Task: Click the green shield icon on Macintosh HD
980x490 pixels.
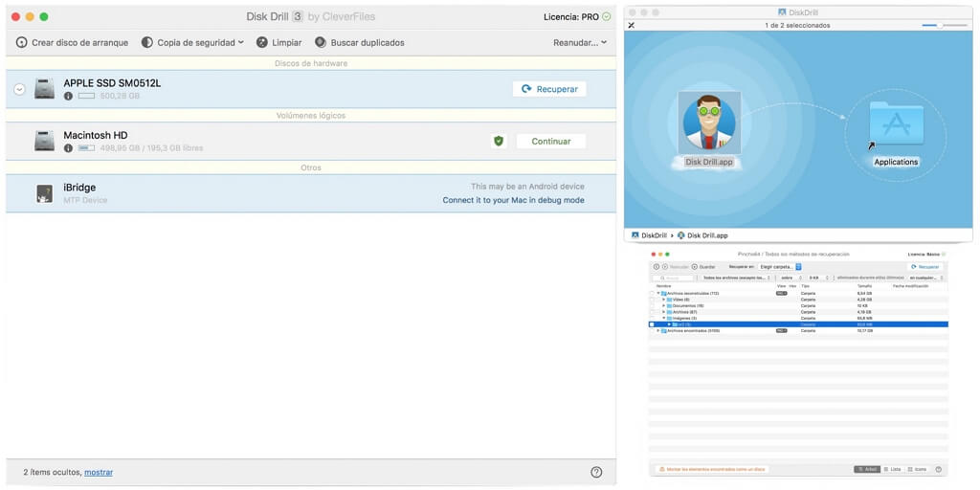Action: pos(498,142)
